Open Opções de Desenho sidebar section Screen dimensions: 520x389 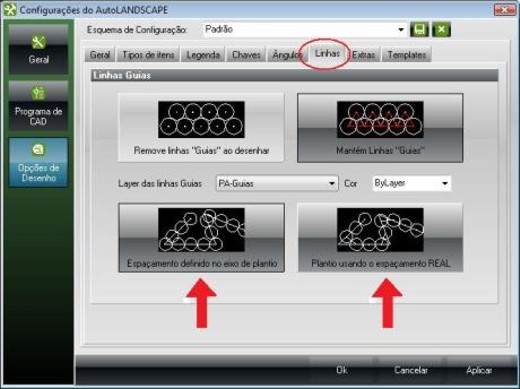pos(38,162)
